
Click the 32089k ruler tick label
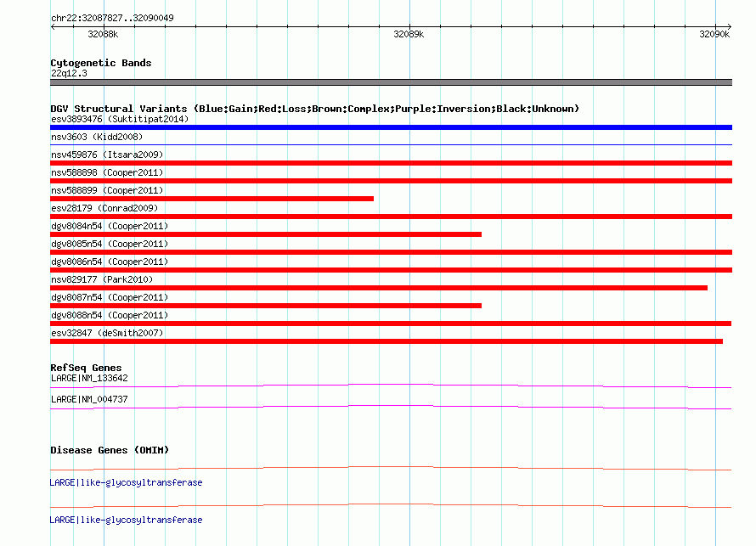click(409, 34)
